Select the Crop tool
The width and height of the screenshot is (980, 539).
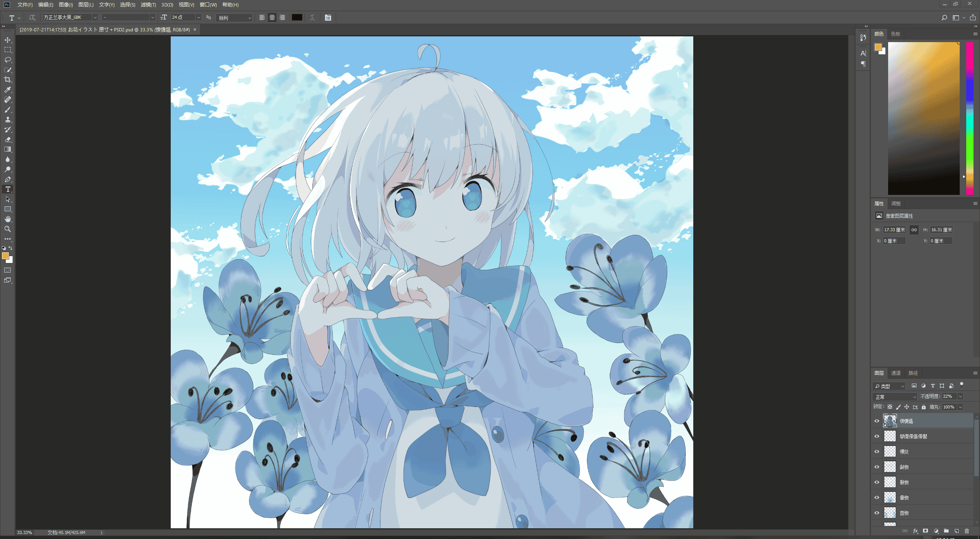[8, 80]
